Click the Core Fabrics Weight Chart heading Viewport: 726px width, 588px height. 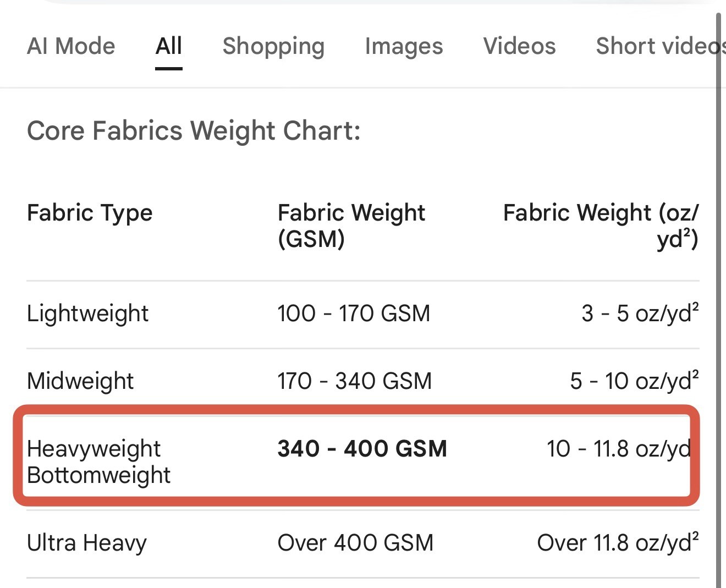pyautogui.click(x=194, y=131)
